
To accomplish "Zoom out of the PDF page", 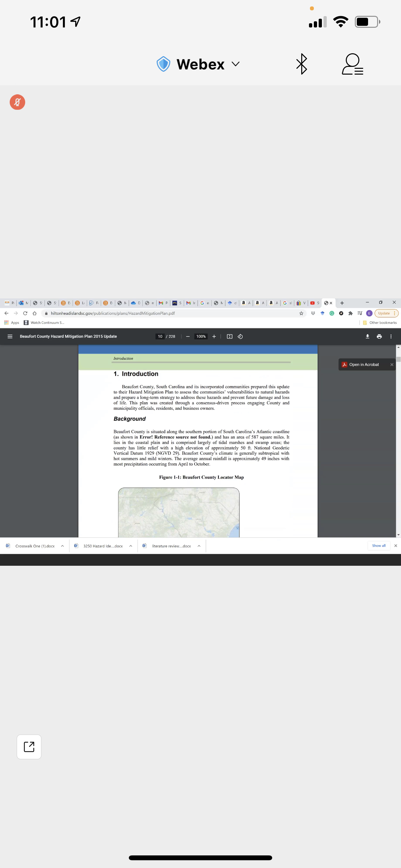I will coord(188,336).
